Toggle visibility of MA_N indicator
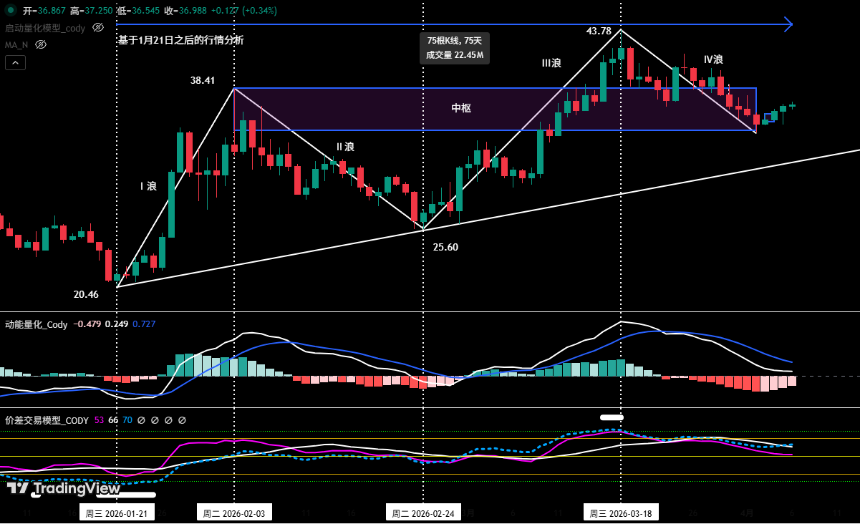860x524 pixels. [42, 45]
